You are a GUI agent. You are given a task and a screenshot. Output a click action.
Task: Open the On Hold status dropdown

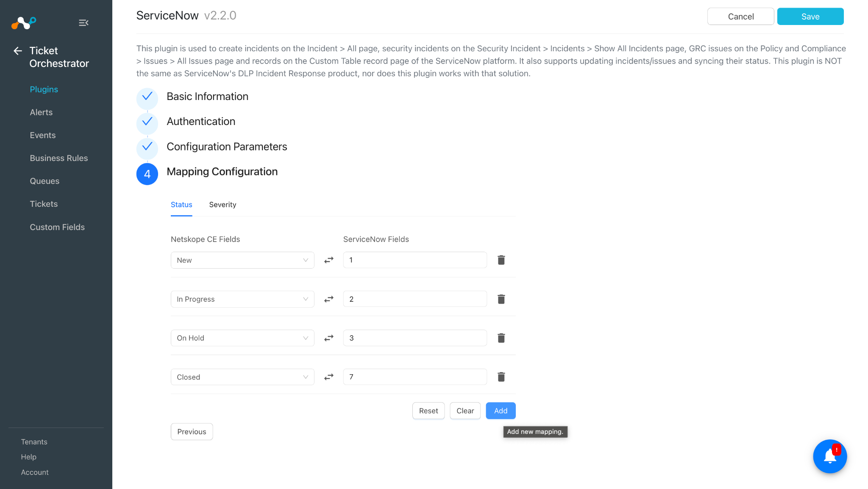click(x=242, y=338)
